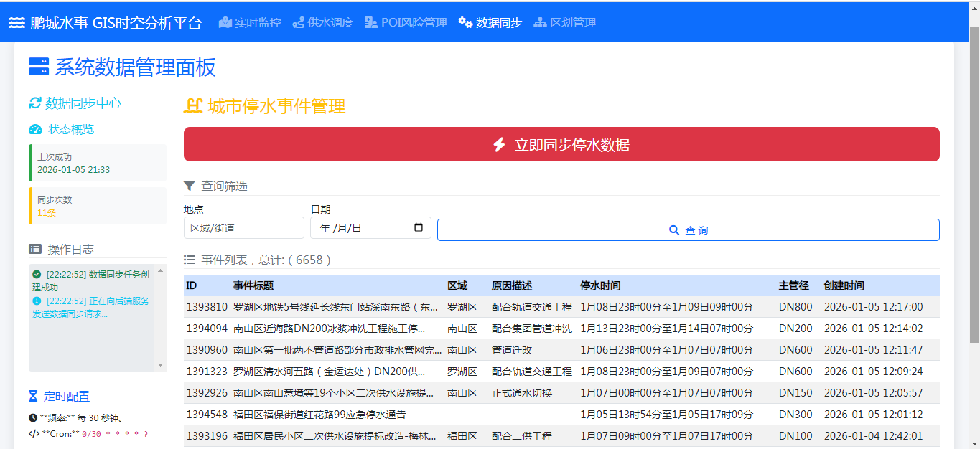Click the list icon next to 事件列表
The height and width of the screenshot is (449, 980).
click(190, 260)
